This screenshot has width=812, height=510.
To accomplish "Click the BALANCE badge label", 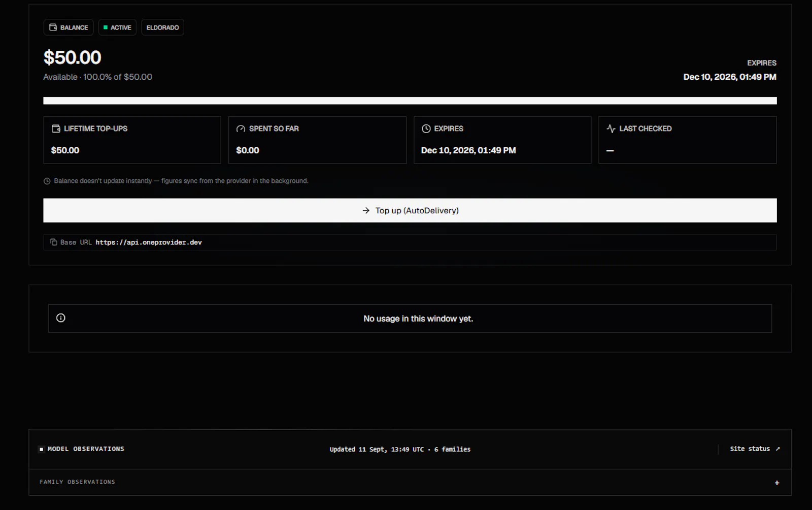I will click(x=74, y=27).
